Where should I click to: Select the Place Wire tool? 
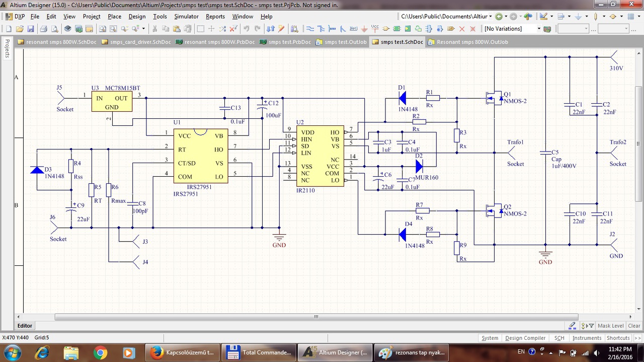tap(310, 29)
